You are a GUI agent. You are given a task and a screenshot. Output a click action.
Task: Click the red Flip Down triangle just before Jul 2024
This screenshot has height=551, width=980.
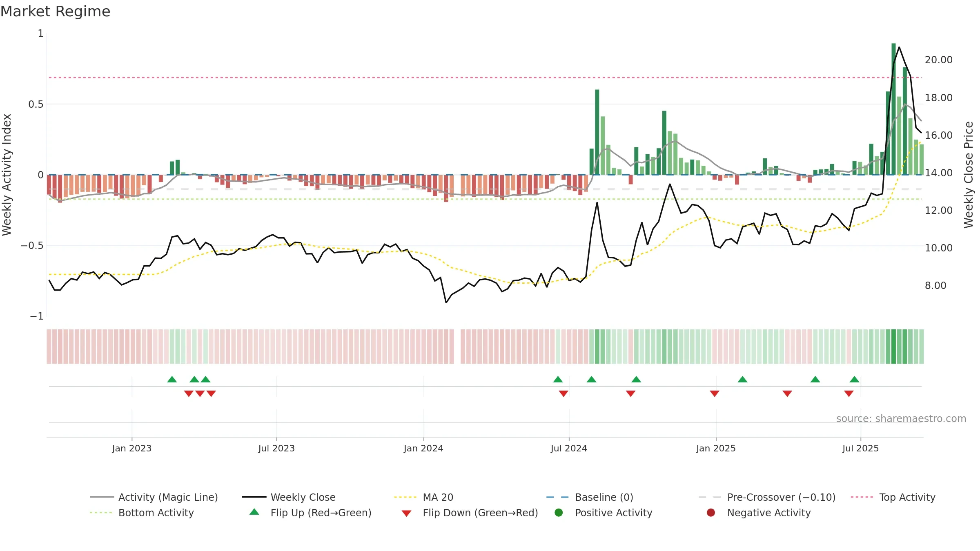tap(563, 393)
